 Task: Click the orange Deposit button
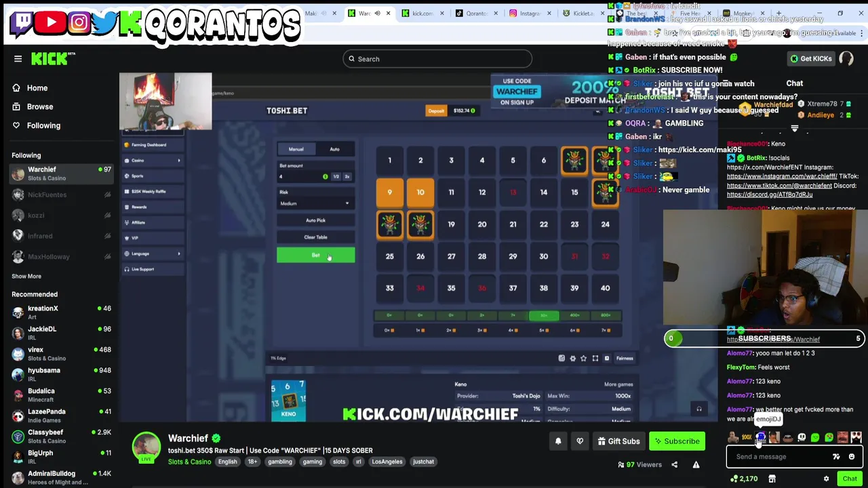pyautogui.click(x=436, y=110)
